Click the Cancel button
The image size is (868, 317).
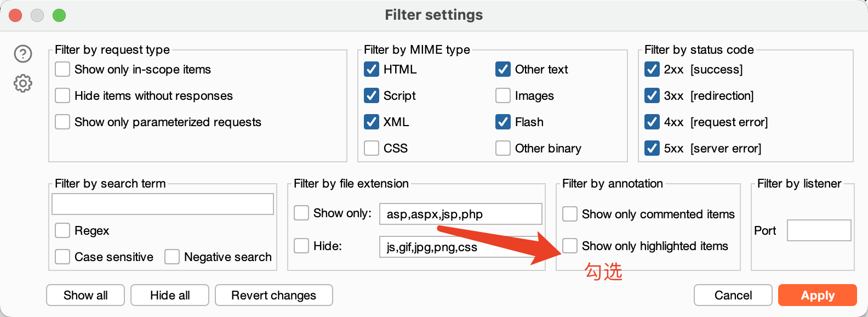coord(733,295)
